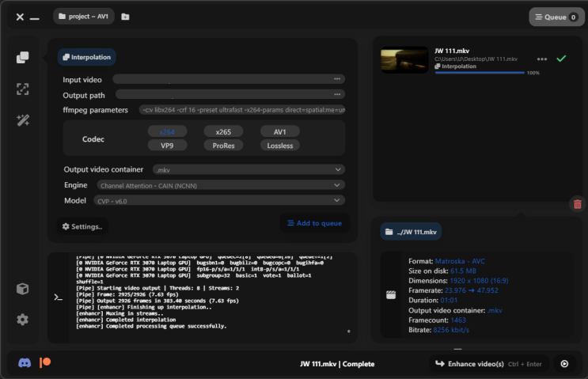The image size is (588, 379).
Task: Click the log line '[enhancr] Completed interpolation'
Action: click(126, 320)
